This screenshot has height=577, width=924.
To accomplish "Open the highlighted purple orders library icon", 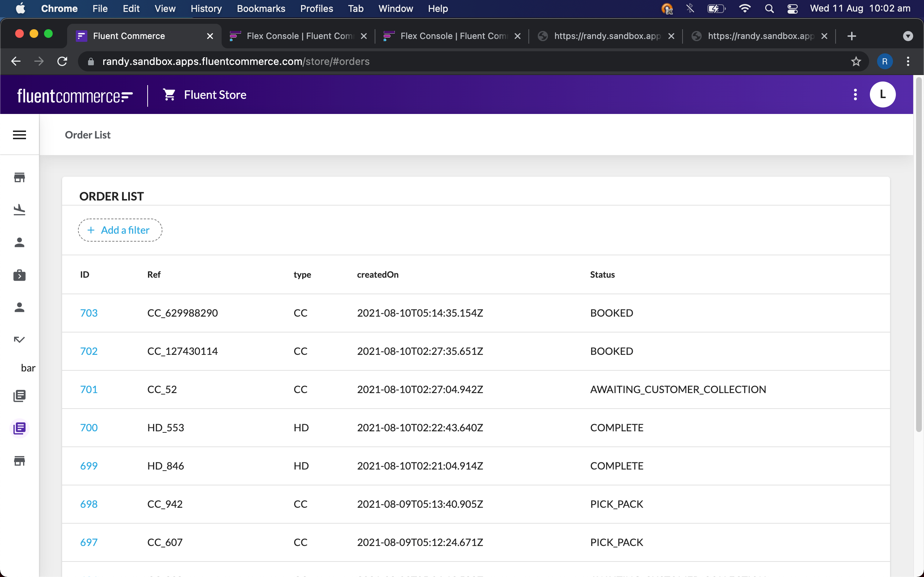I will pyautogui.click(x=19, y=428).
